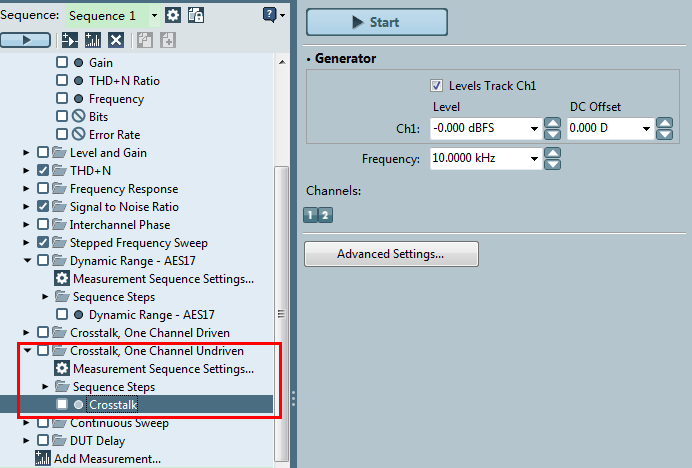Click the Bits disabled-result icon
This screenshot has height=468, width=692.
coord(79,116)
